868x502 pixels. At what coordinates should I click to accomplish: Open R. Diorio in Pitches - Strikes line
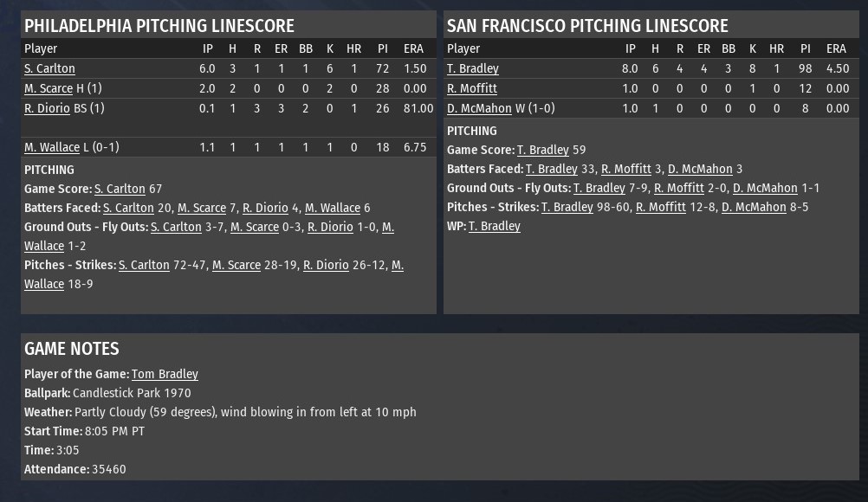326,265
